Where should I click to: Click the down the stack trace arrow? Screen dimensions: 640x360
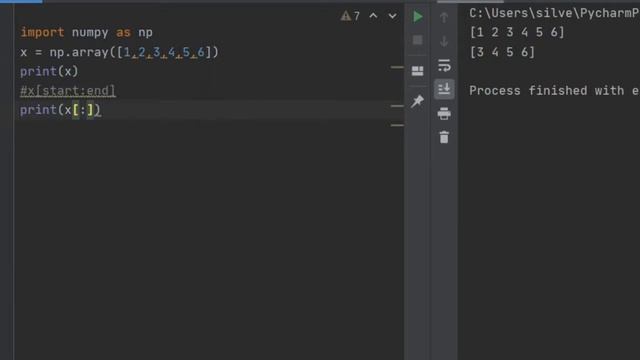click(444, 41)
